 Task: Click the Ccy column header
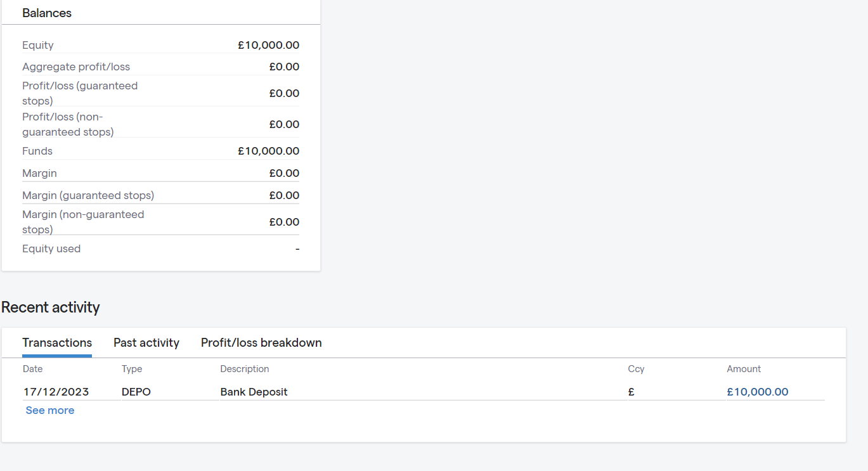click(636, 369)
